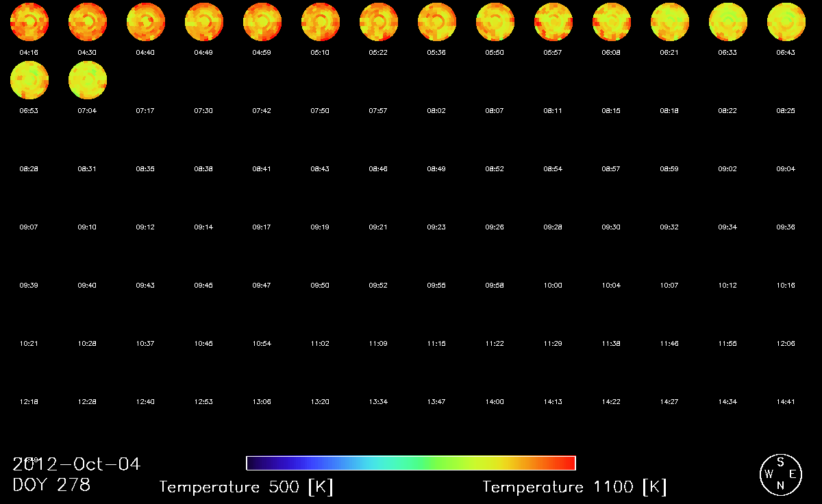822x504 pixels.
Task: Select the 09:47 time label
Action: click(262, 285)
